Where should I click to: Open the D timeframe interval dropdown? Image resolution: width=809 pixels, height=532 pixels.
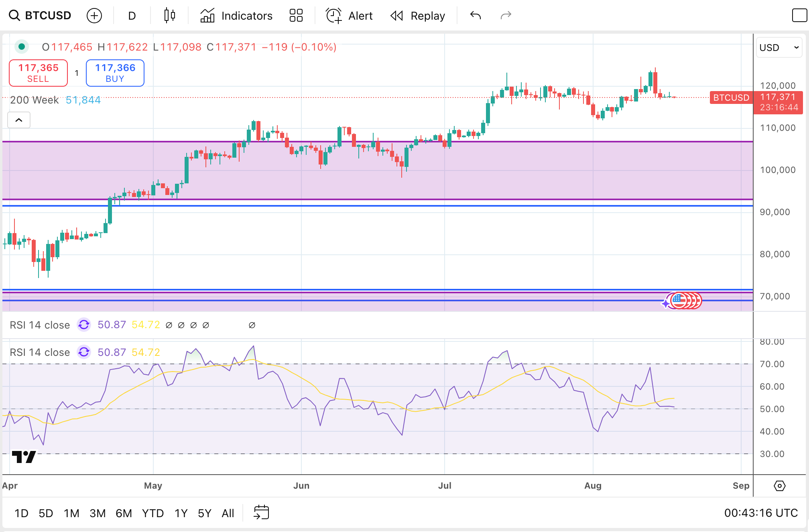pos(132,16)
